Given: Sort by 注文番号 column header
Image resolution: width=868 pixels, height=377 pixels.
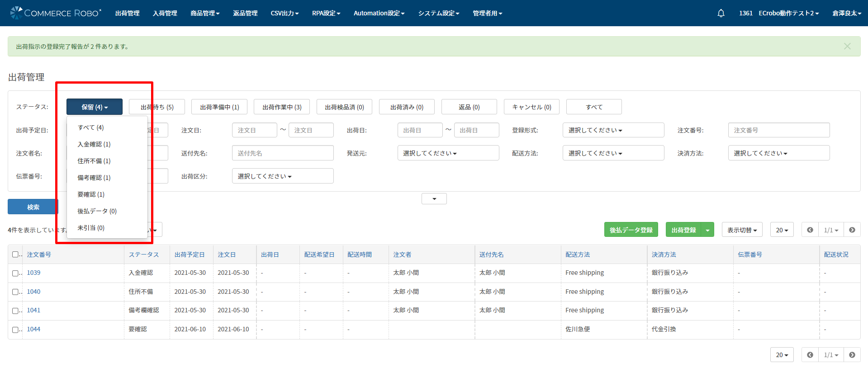Looking at the screenshot, I should pos(39,255).
